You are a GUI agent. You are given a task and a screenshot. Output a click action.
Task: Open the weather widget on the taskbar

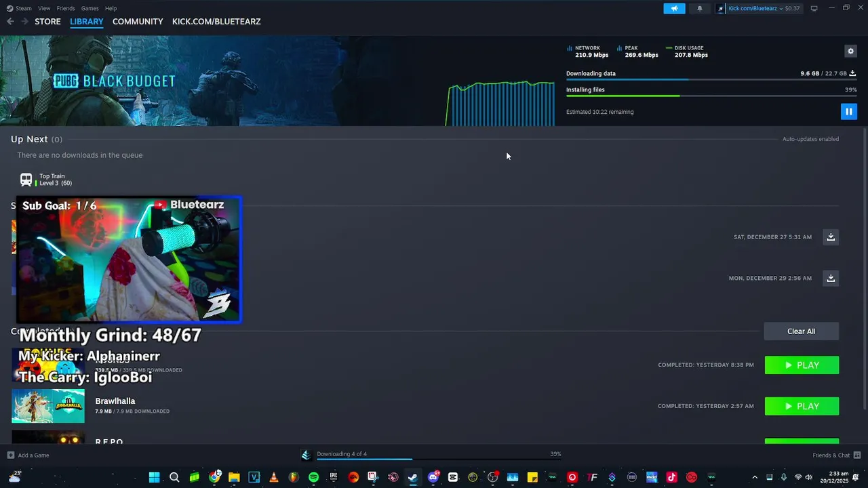click(14, 477)
